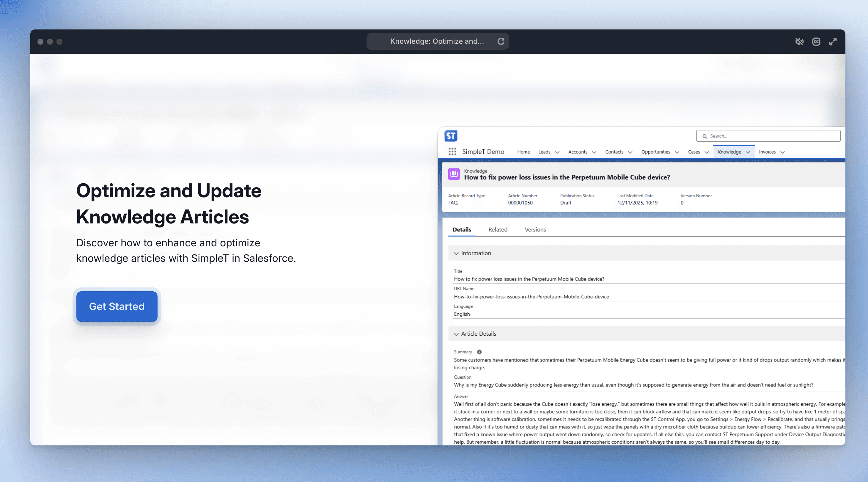This screenshot has width=868, height=482.
Task: Click the article heading about power loss issues
Action: (567, 177)
